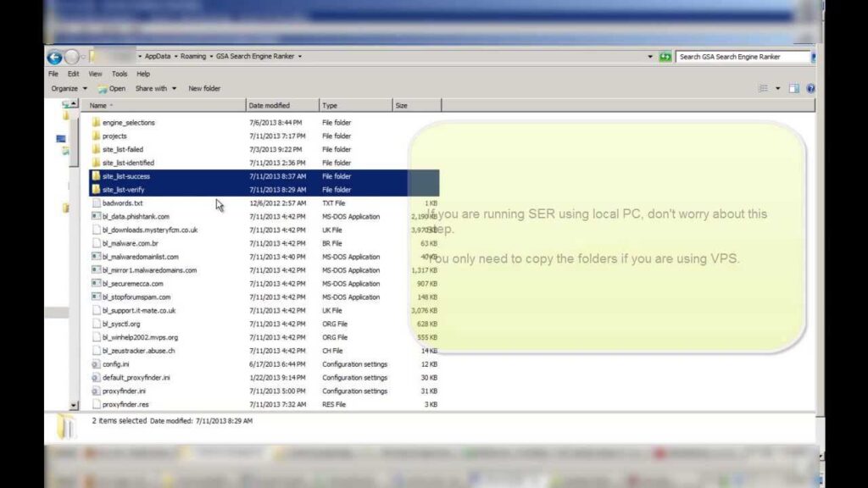Open the Help question mark icon
Viewport: 868px width, 488px height.
(810, 88)
